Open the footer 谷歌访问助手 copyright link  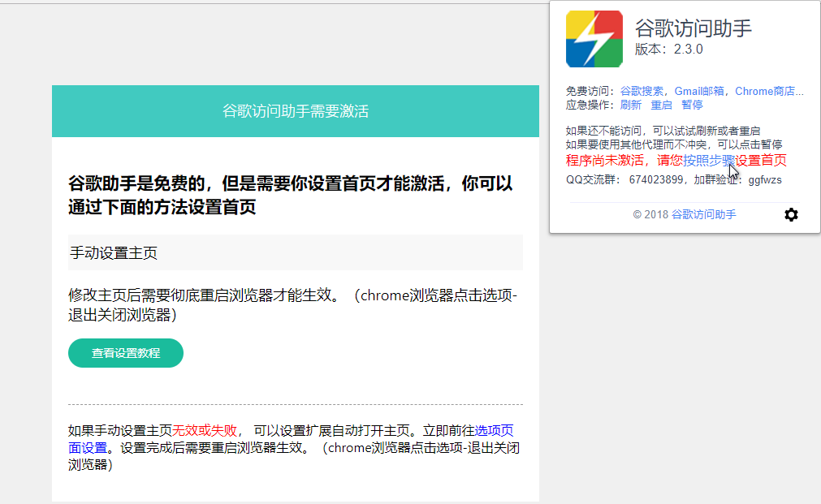pyautogui.click(x=704, y=214)
